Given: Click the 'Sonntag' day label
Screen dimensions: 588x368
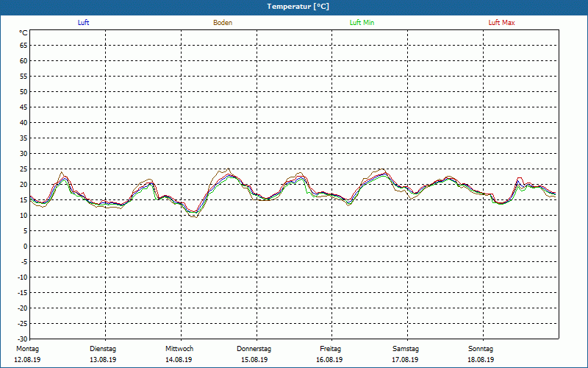Looking at the screenshot, I should 481,349.
